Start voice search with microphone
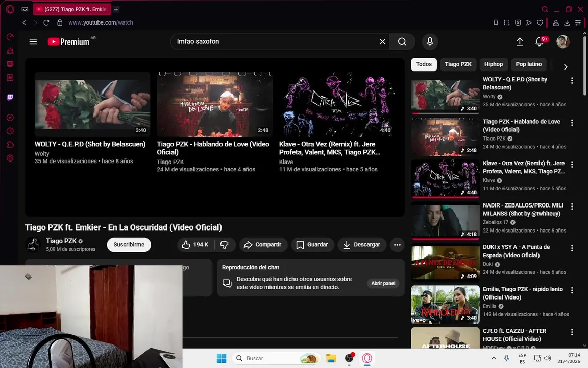The width and height of the screenshot is (588, 368). [430, 42]
